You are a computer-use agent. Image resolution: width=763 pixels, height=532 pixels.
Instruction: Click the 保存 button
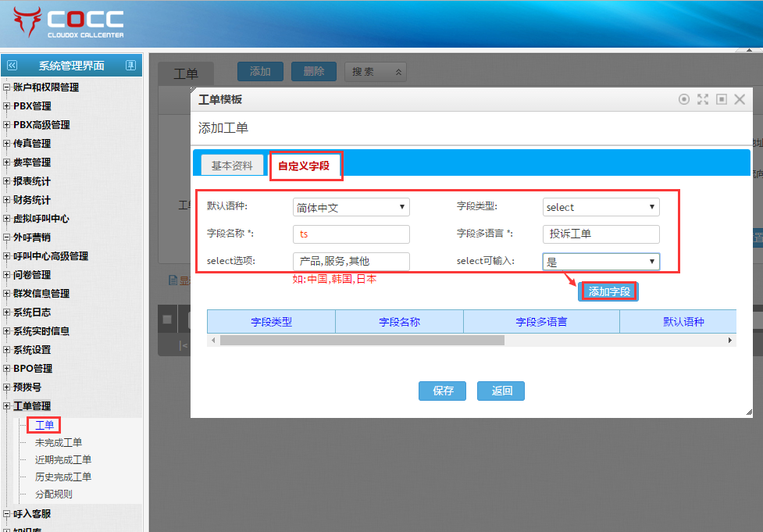[443, 391]
